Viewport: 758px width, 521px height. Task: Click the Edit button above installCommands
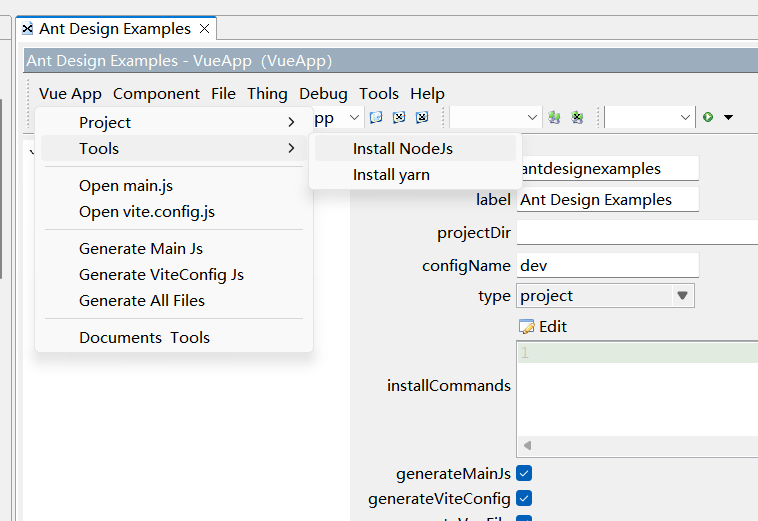(542, 327)
